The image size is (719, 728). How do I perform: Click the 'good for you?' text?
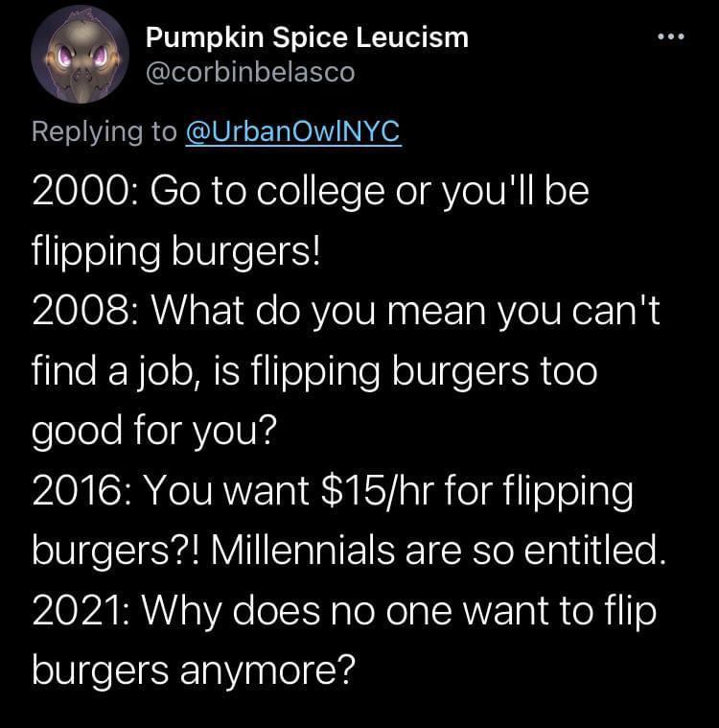pos(153,431)
